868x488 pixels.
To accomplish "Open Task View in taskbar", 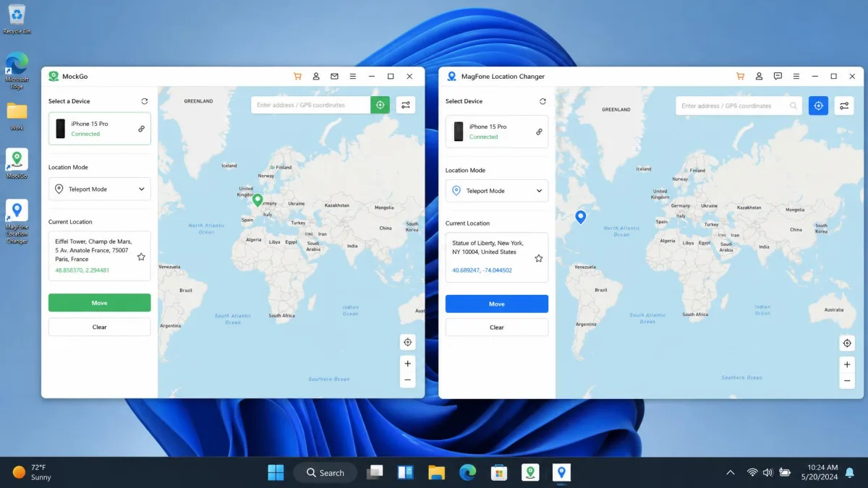I will tap(375, 473).
